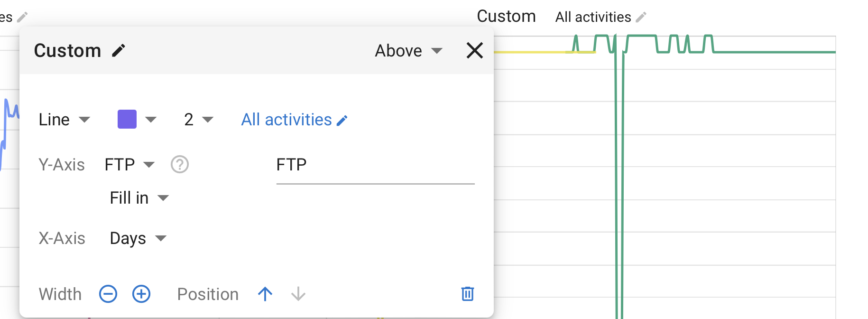Screen dimensions: 868x319
Task: Click the Custom title on right chart
Action: pos(506,16)
